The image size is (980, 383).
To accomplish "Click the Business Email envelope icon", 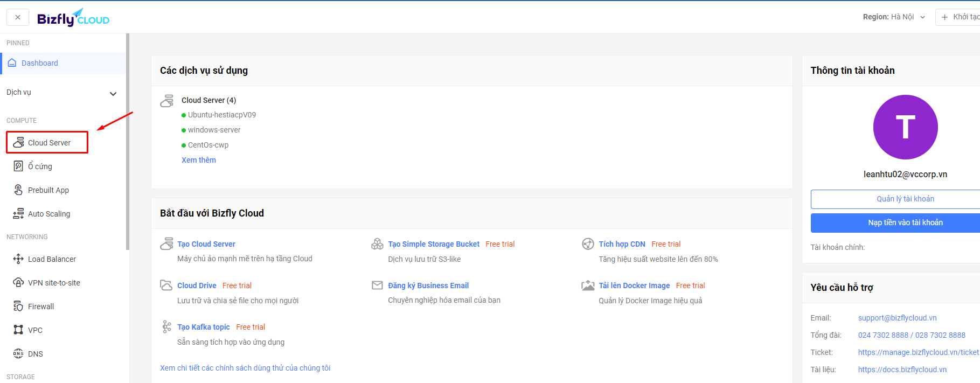I will click(377, 285).
